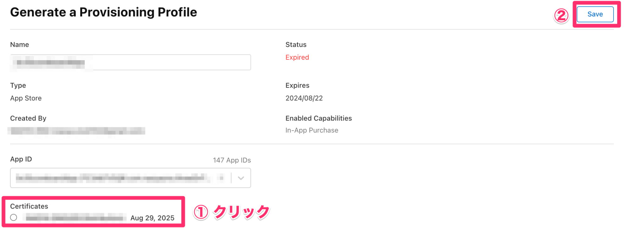Click the Expires date 2024/08/22
Screen dimensions: 644x228
click(x=304, y=98)
